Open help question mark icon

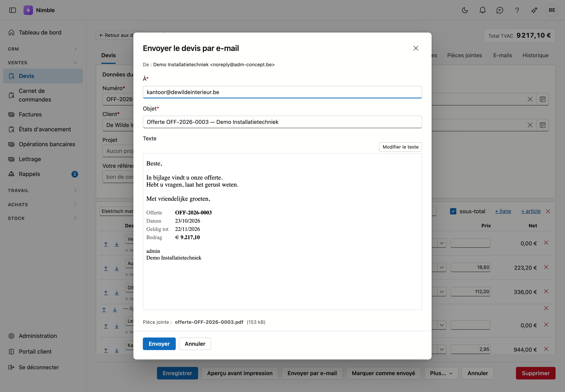pyautogui.click(x=517, y=10)
